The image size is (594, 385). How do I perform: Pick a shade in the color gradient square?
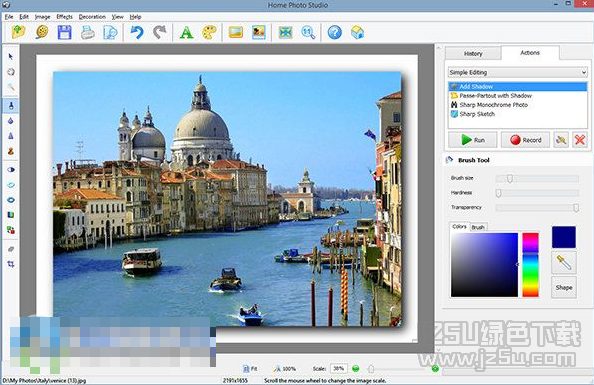484,265
